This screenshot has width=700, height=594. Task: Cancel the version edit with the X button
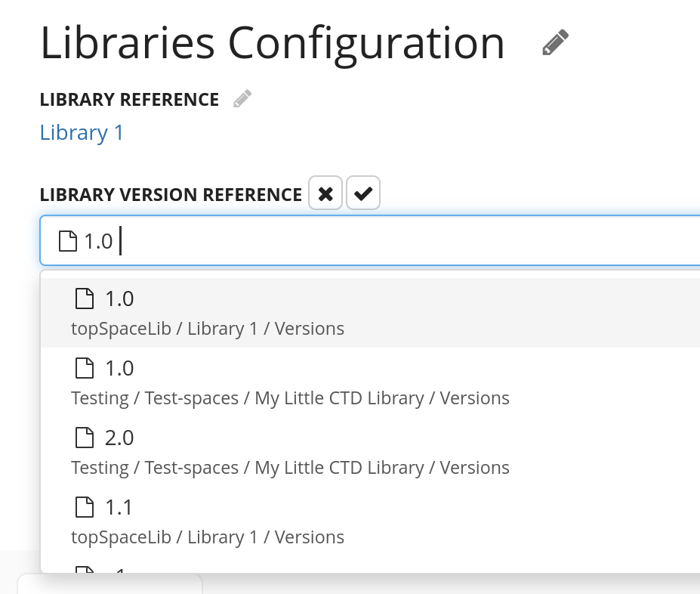click(325, 193)
